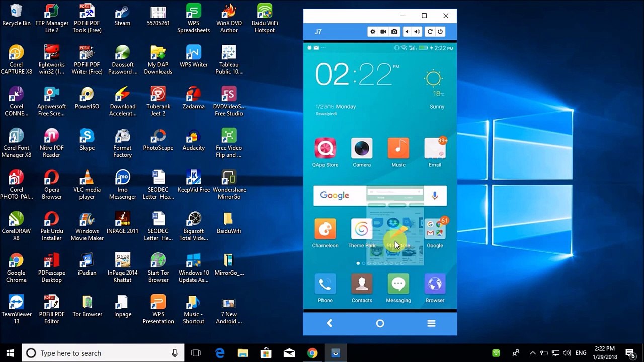Select the Baidu WiFi Hotspot desktop icon
The image size is (644, 362).
click(265, 19)
